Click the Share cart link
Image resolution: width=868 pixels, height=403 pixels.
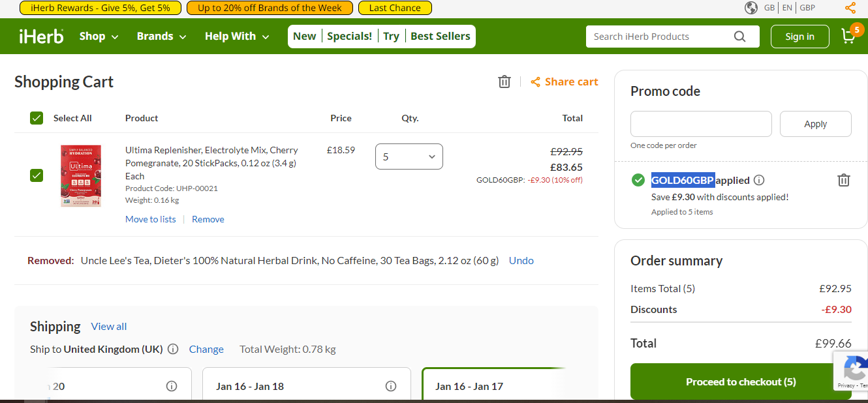565,82
